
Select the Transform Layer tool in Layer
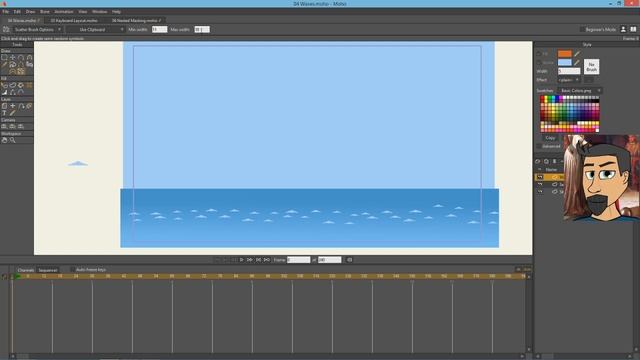click(x=4, y=106)
